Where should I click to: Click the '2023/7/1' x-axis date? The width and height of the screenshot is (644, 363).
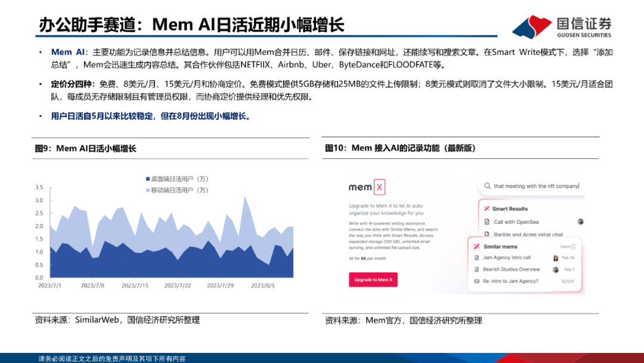49,285
